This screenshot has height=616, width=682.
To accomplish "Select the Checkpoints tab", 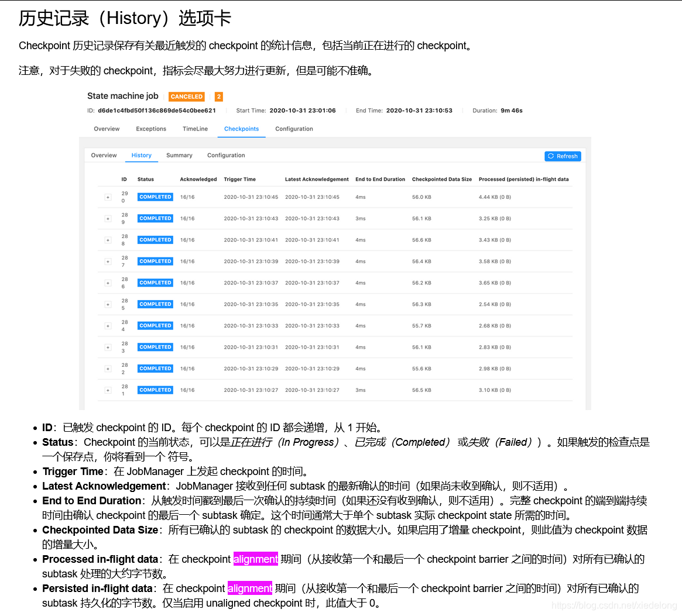I will (x=241, y=129).
